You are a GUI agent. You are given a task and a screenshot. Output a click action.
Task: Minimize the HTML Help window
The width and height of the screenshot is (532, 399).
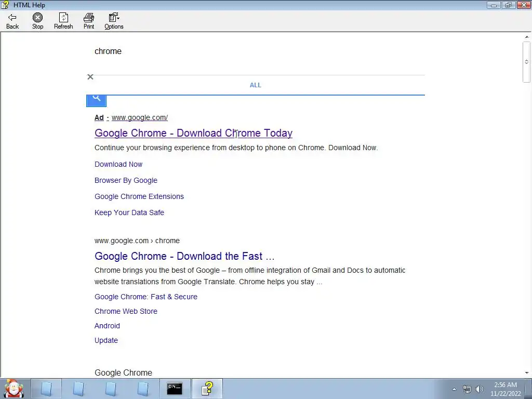(x=494, y=5)
